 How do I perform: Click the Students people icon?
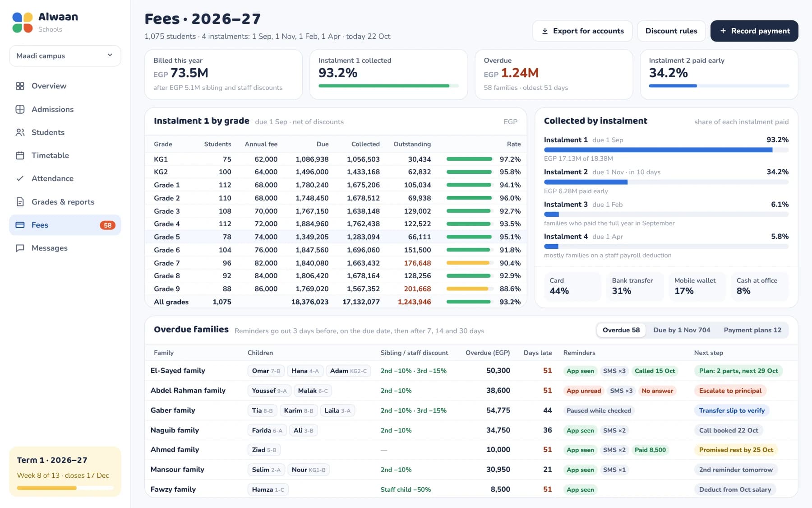pos(20,132)
